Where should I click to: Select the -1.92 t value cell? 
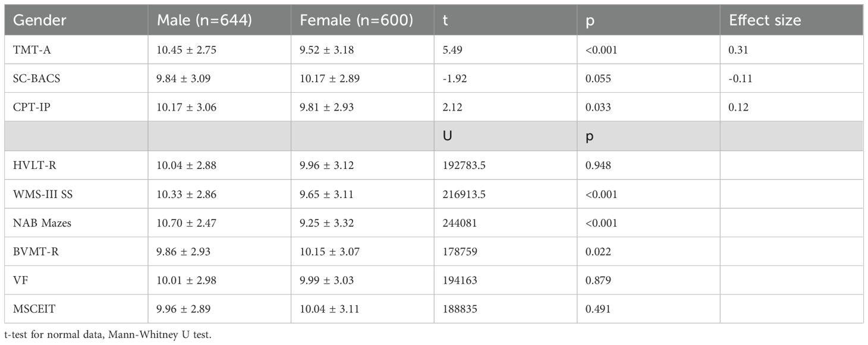(453, 79)
